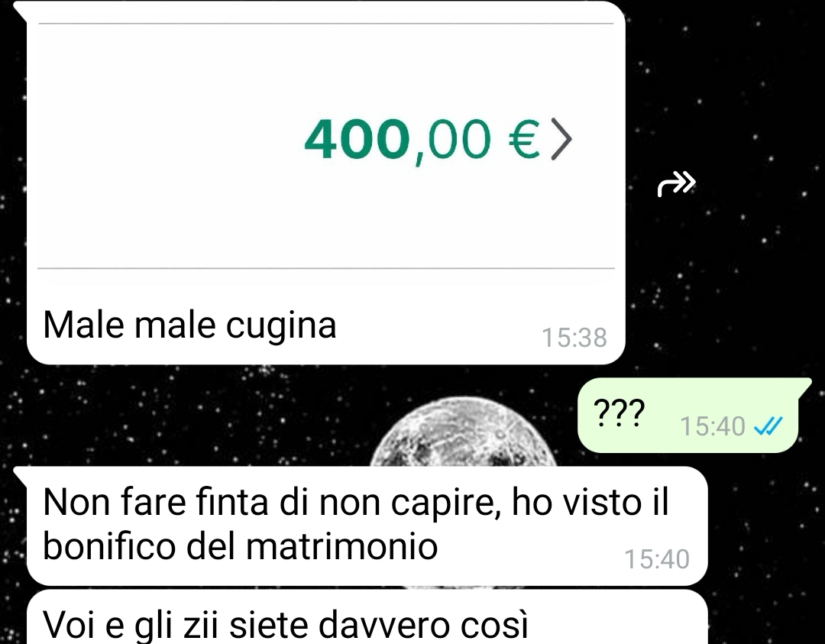Tap the forward arrow beside the image message

(x=676, y=183)
